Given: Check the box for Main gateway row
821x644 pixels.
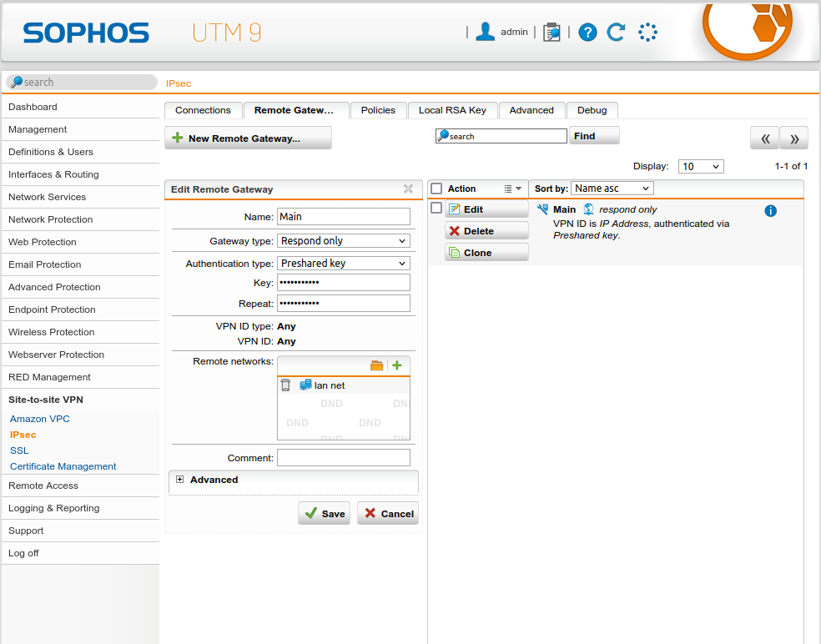Looking at the screenshot, I should (x=436, y=209).
